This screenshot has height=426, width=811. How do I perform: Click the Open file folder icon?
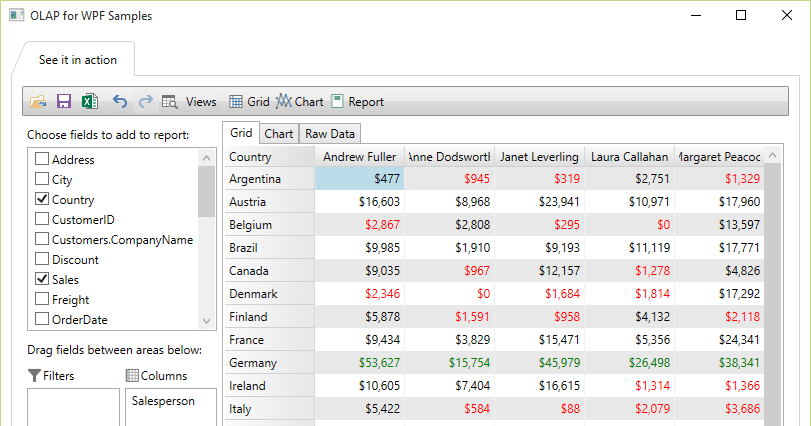(38, 101)
